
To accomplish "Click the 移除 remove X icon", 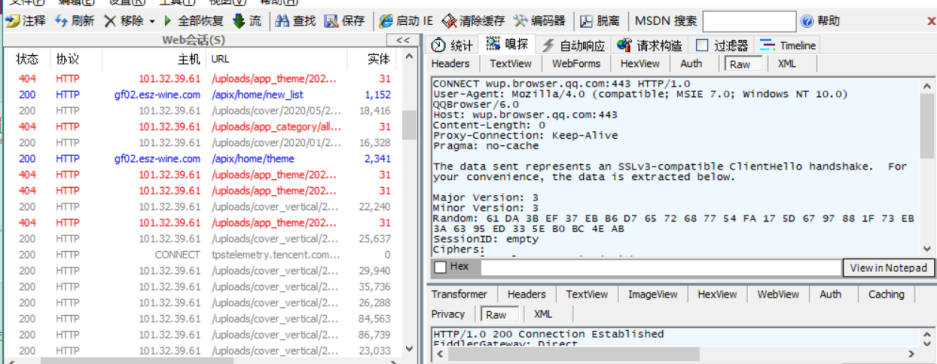I will pyautogui.click(x=110, y=22).
